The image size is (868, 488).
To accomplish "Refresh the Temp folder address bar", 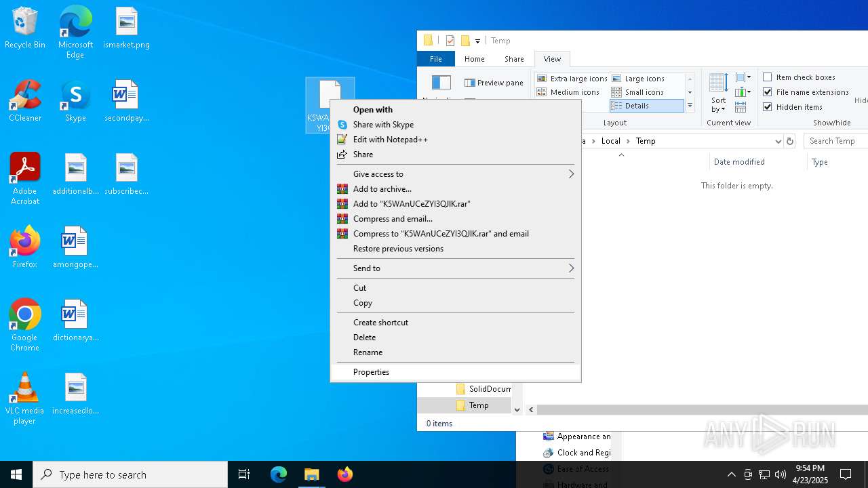I will [x=789, y=141].
